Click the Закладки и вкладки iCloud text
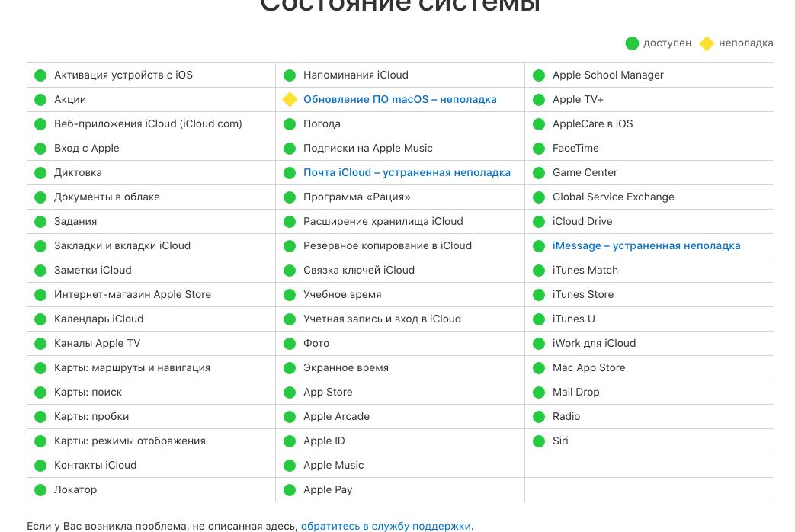Screen dimensions: 795x532 (122, 245)
